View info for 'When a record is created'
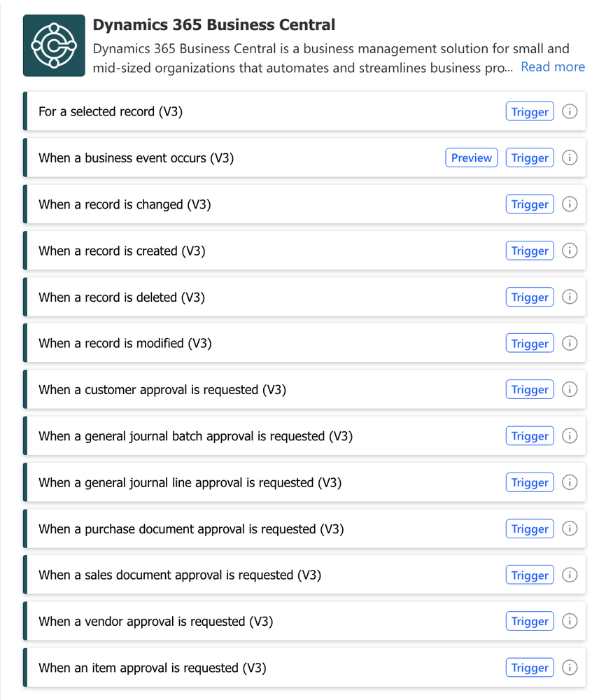 pos(570,251)
